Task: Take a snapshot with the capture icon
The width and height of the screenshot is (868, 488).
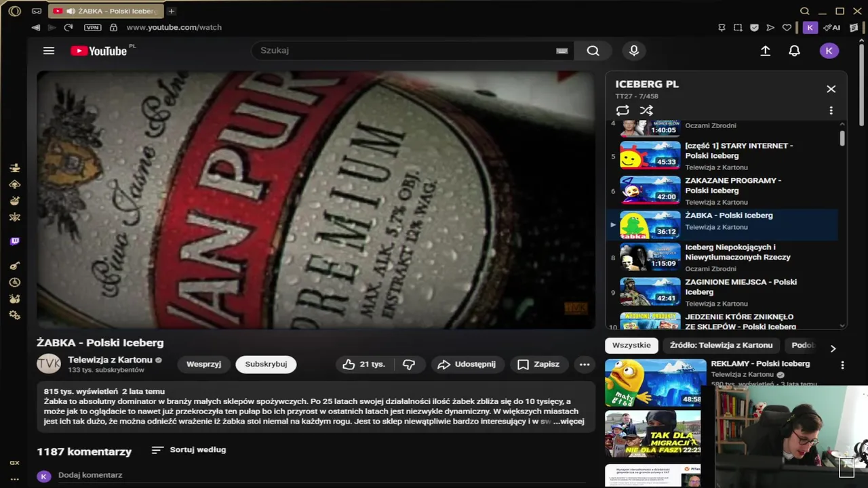Action: (738, 28)
